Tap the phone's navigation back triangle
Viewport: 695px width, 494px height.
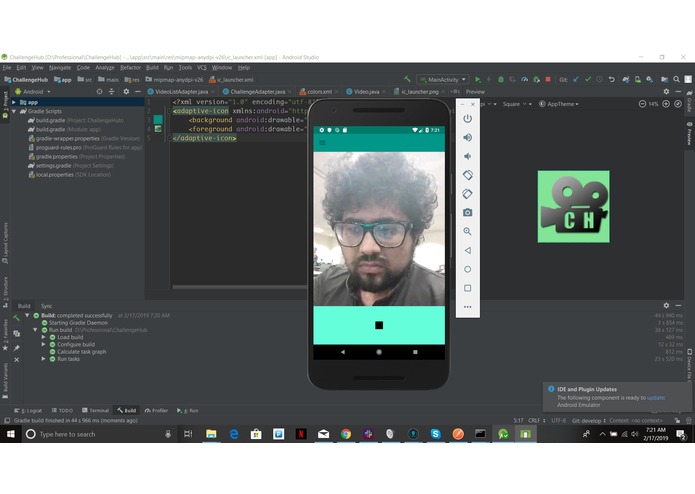click(343, 352)
